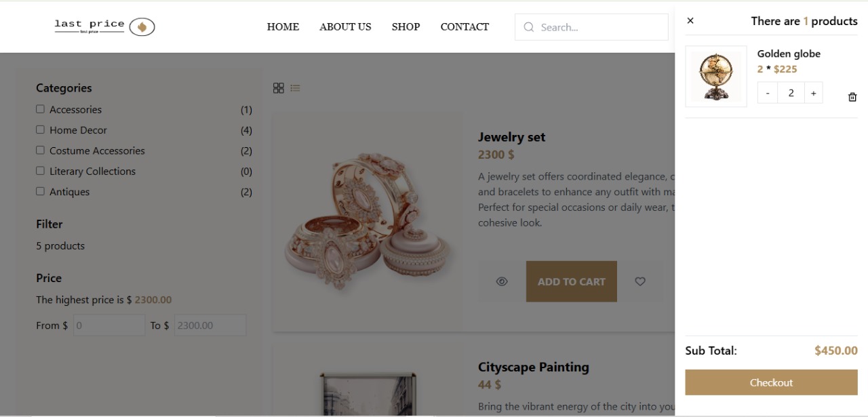Image resolution: width=868 pixels, height=417 pixels.
Task: Focus the minimum price From field
Action: 108,325
